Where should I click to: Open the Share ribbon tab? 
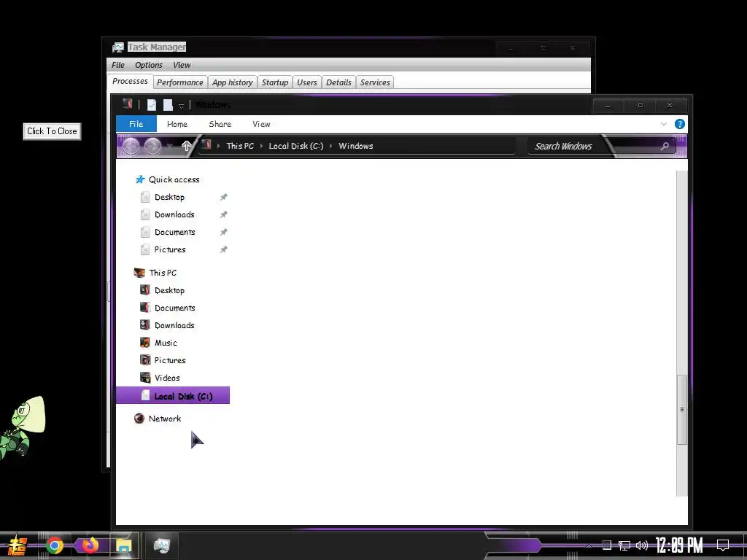[220, 124]
